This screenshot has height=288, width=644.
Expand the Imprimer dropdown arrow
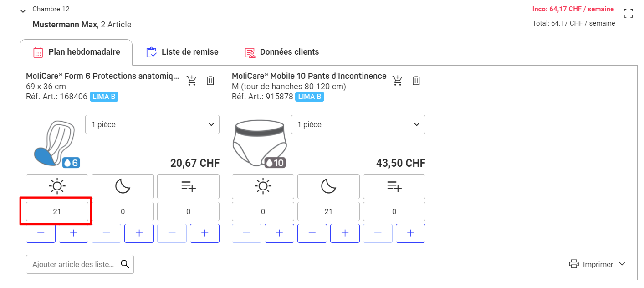622,264
